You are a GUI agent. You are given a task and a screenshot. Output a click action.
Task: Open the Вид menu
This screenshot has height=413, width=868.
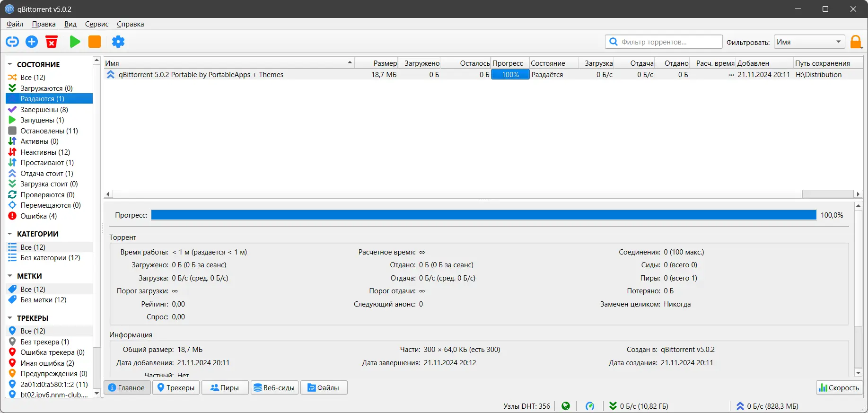coord(70,24)
